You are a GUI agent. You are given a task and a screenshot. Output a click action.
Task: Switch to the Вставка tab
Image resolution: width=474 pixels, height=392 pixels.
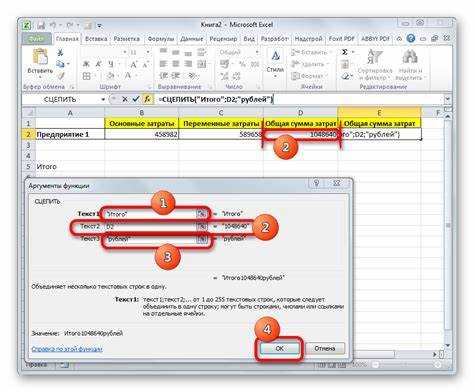coord(96,39)
